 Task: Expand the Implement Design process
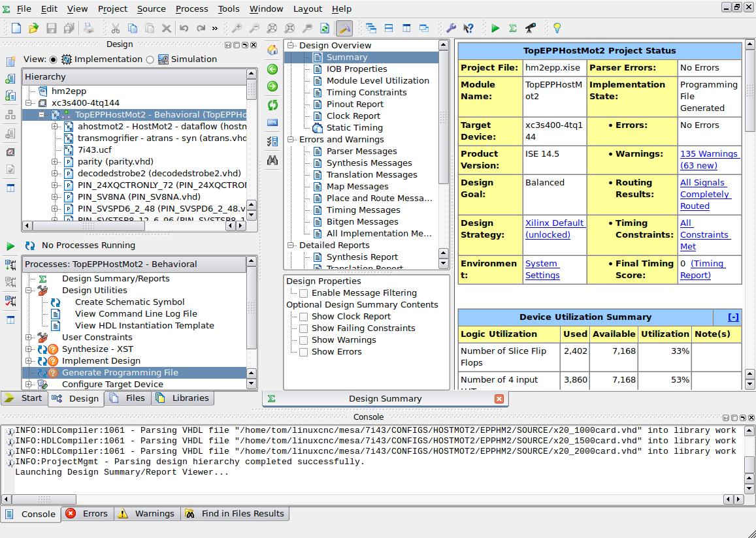point(29,361)
